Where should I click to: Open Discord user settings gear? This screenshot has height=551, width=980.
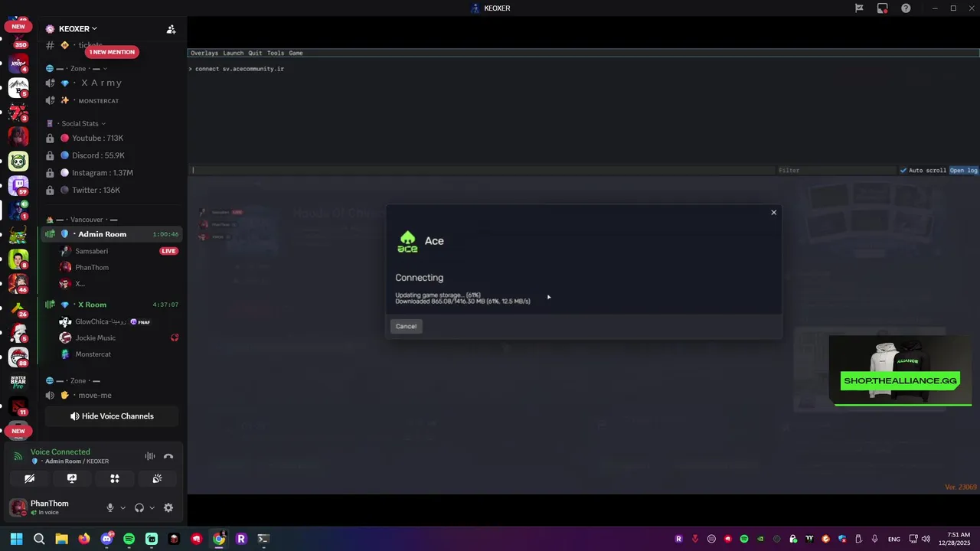168,507
